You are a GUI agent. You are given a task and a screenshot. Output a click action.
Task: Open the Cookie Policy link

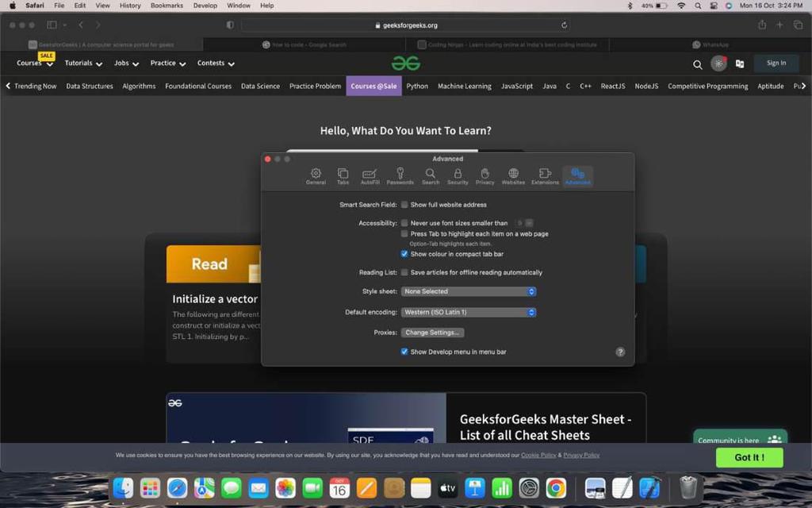(538, 455)
